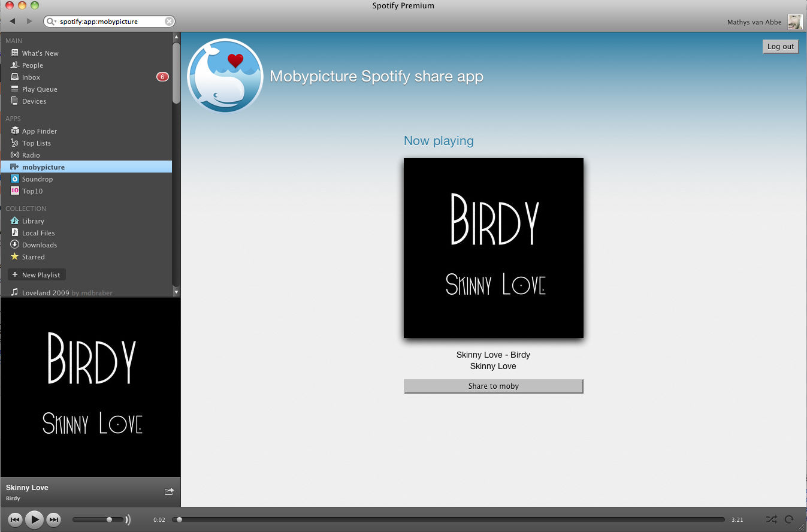Open the Top10 app
Image resolution: width=807 pixels, height=532 pixels.
32,191
